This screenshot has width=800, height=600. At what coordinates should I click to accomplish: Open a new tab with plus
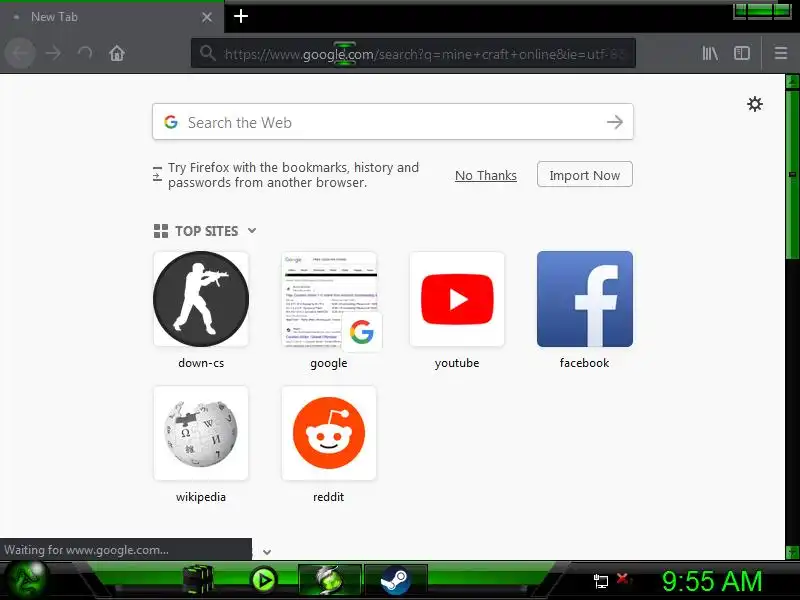pos(241,16)
